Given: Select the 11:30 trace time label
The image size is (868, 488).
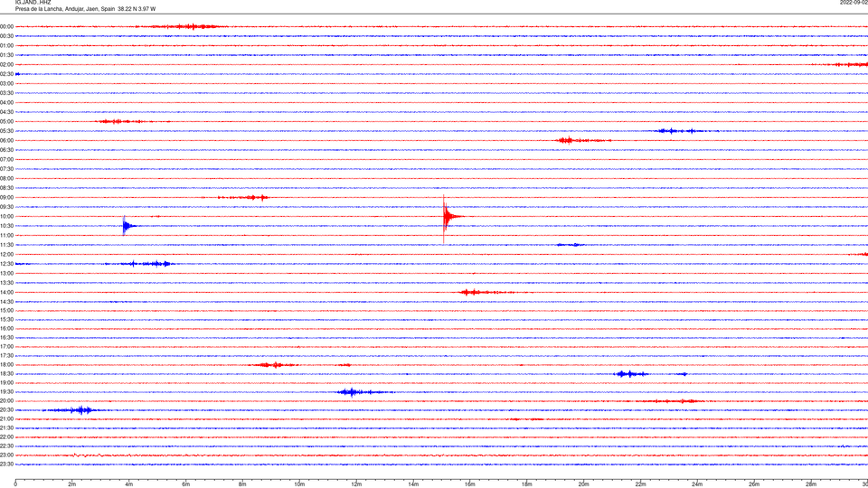Looking at the screenshot, I should (6, 245).
